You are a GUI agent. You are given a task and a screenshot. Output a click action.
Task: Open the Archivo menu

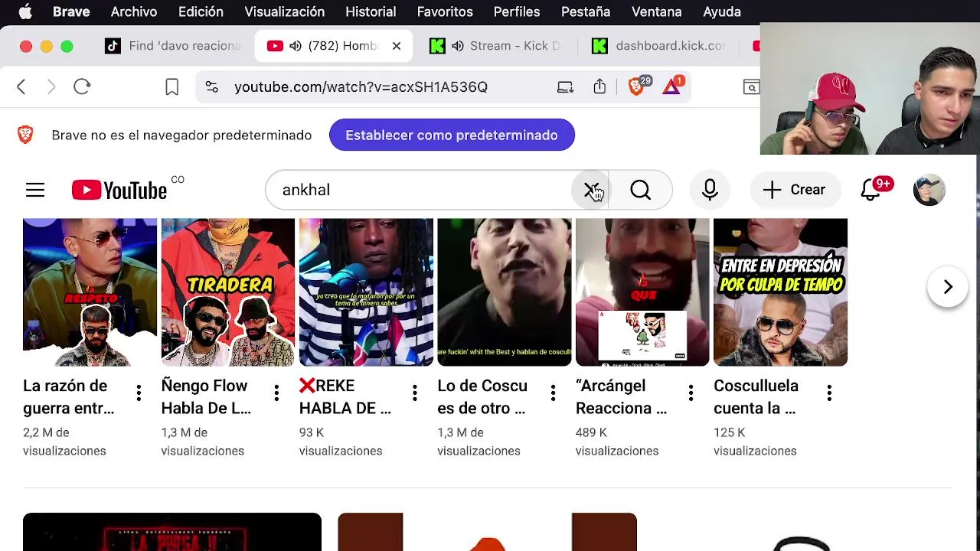(134, 11)
